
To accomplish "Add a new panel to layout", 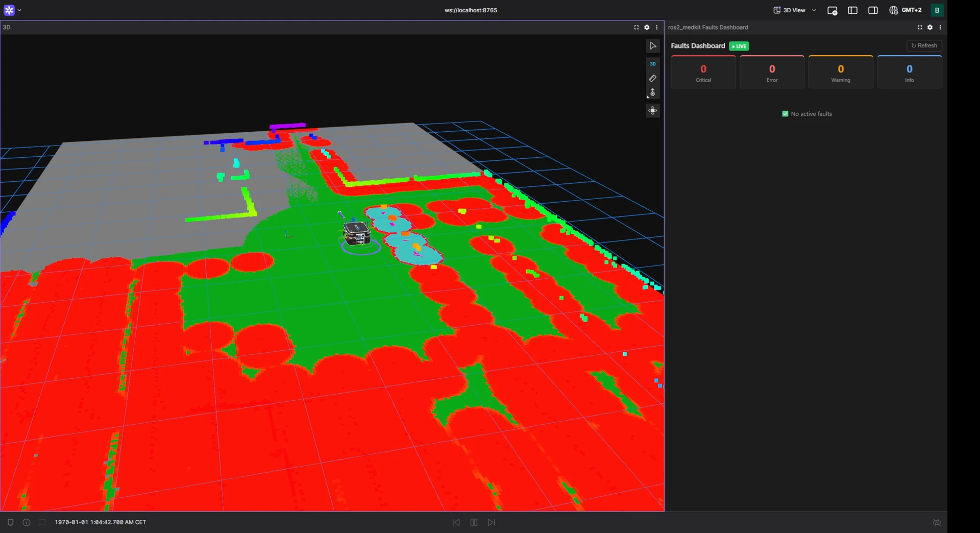I will 832,10.
